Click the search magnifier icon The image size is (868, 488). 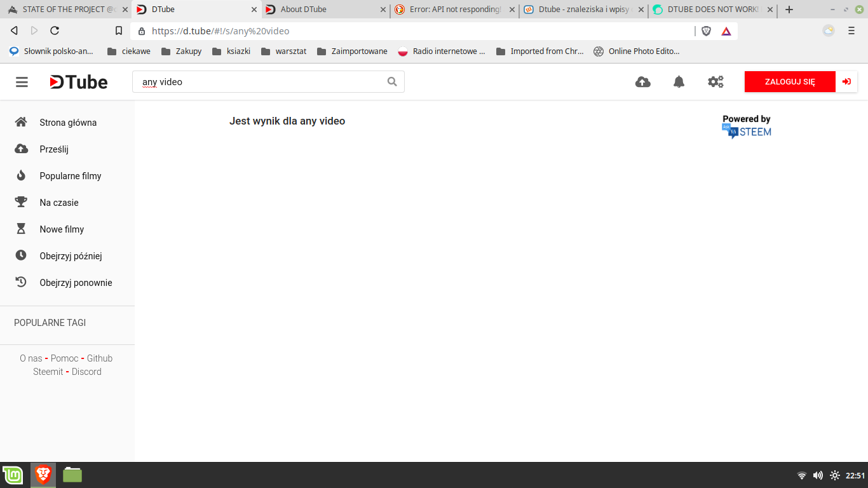pos(392,81)
